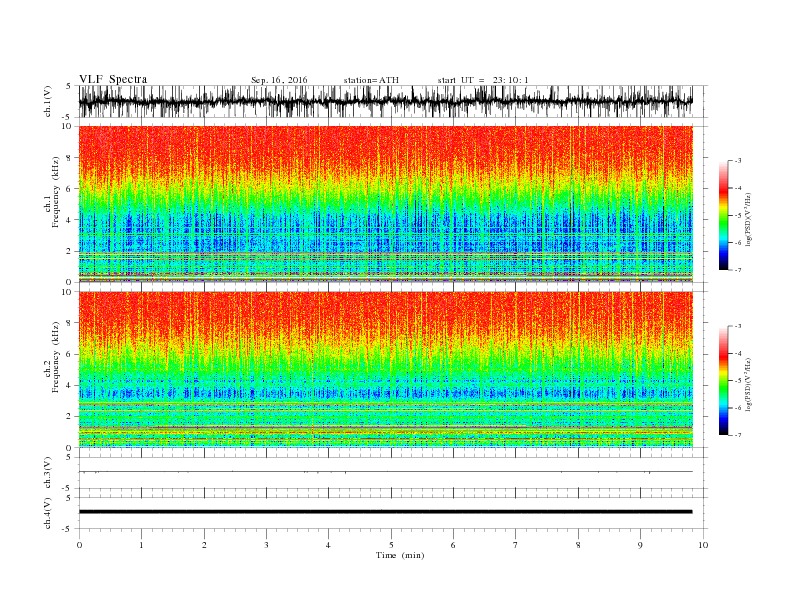The image size is (792, 612).
Task: Click the "-5" tick of the ch.1 colorbar
Action: pos(738,216)
